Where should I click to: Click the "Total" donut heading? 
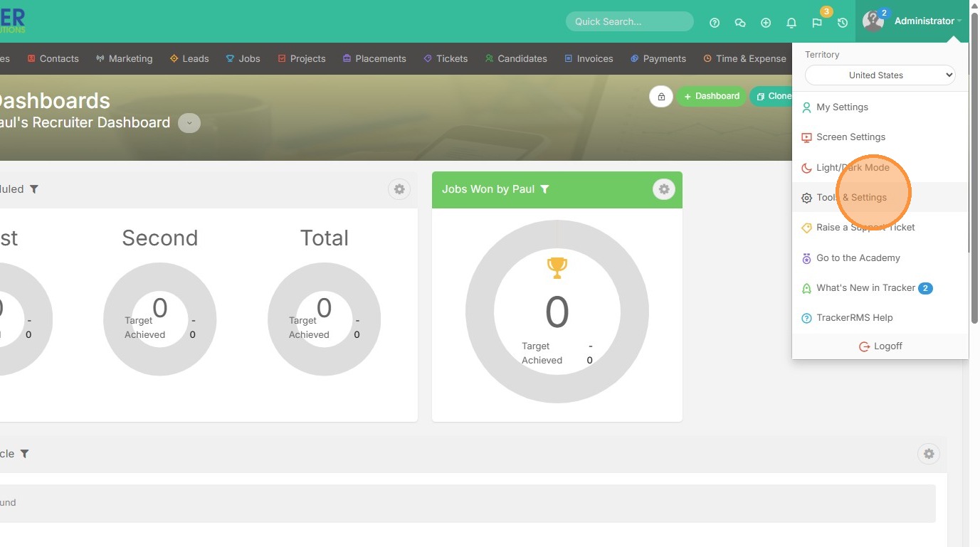[325, 238]
